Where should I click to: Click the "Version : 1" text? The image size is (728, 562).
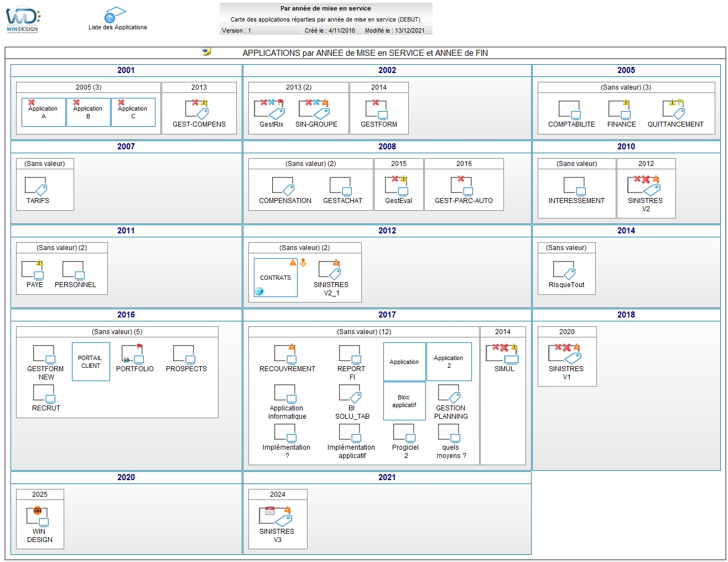tap(236, 30)
